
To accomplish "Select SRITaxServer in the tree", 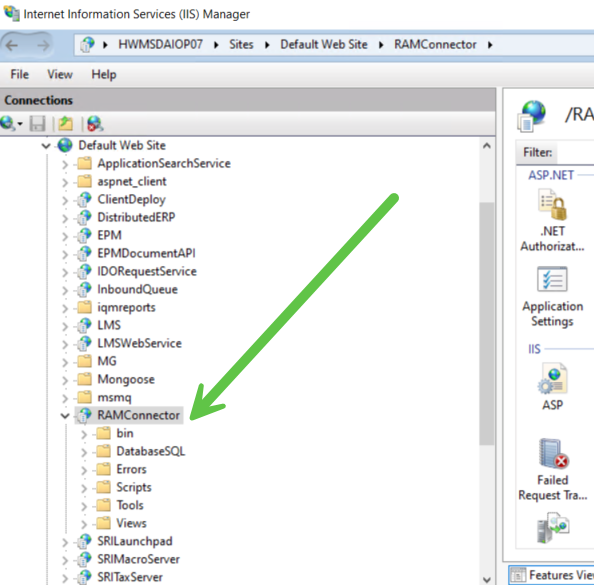I will (x=130, y=577).
